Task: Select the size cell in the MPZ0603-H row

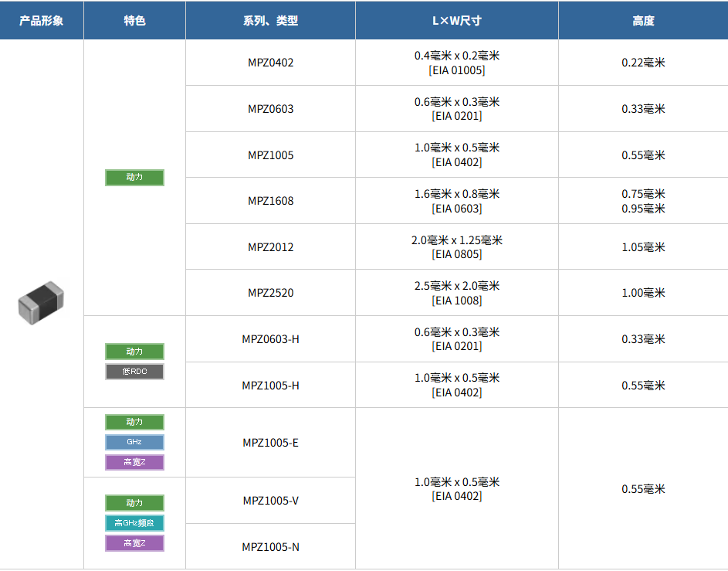Action: [x=457, y=339]
